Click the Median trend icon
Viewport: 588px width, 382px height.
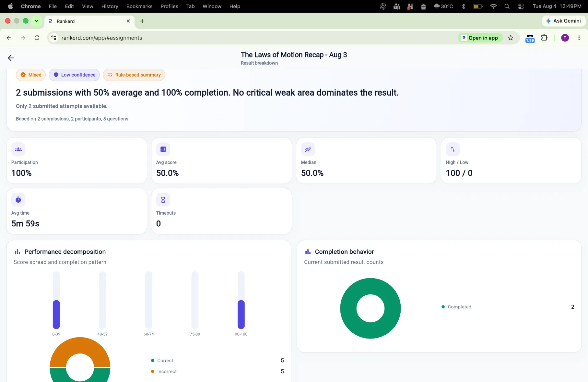tap(308, 149)
